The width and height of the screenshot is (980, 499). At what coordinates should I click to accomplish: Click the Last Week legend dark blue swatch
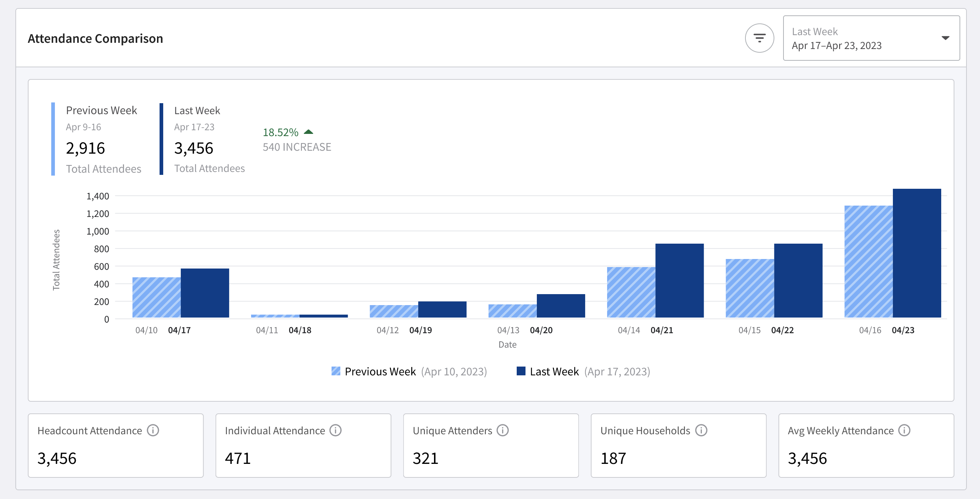pyautogui.click(x=521, y=371)
